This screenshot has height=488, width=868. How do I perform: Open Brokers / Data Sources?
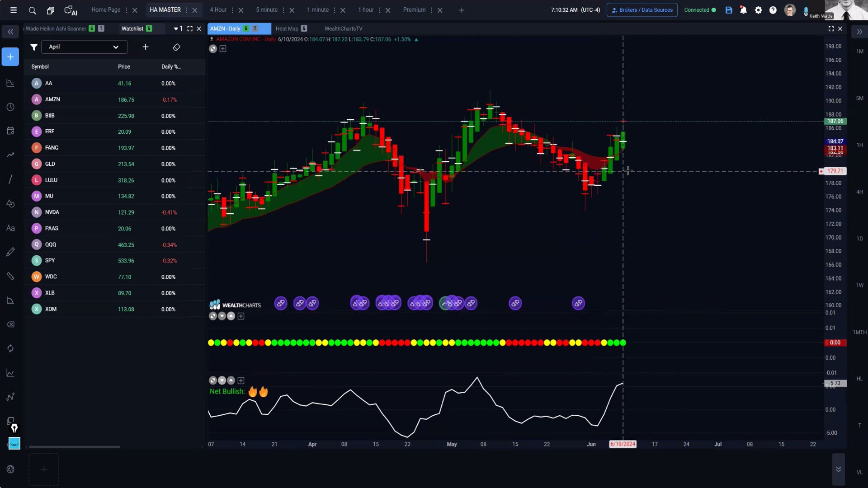click(x=642, y=10)
